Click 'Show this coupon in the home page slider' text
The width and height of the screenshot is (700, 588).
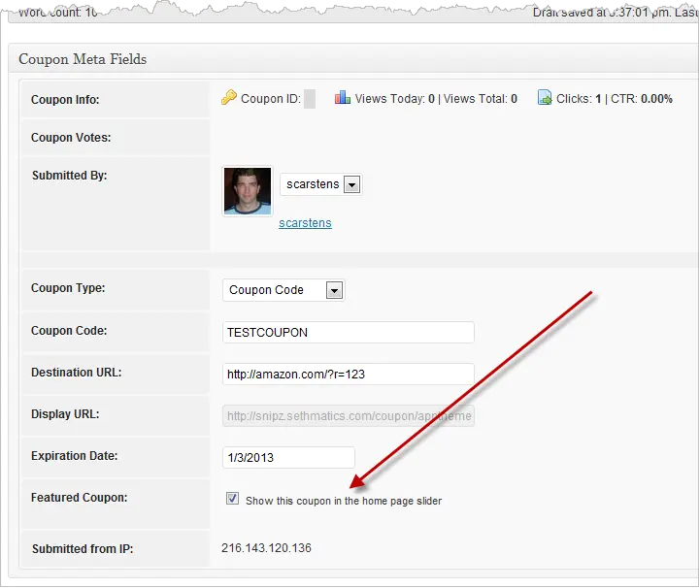tap(344, 501)
